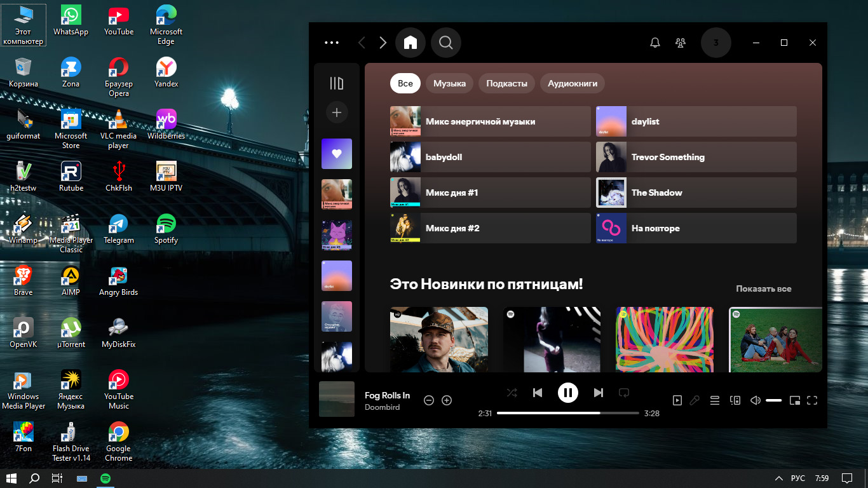Adjust the volume slider
Image resolution: width=868 pixels, height=488 pixels.
point(773,400)
